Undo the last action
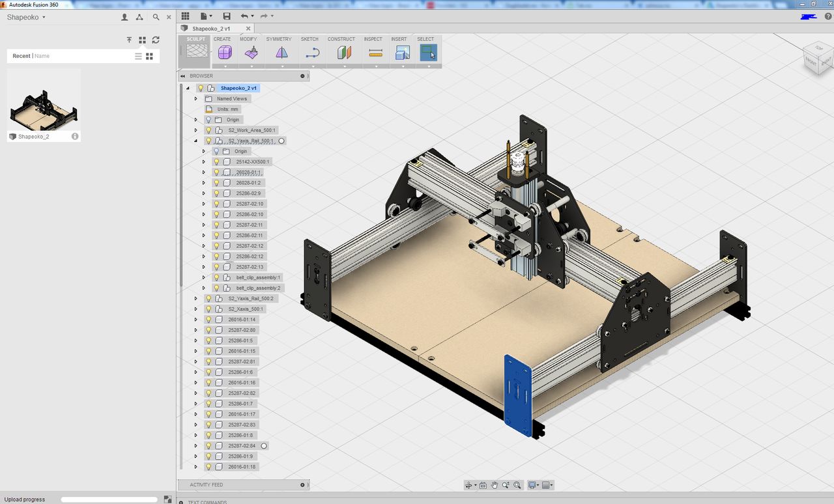This screenshot has width=834, height=504. click(244, 16)
